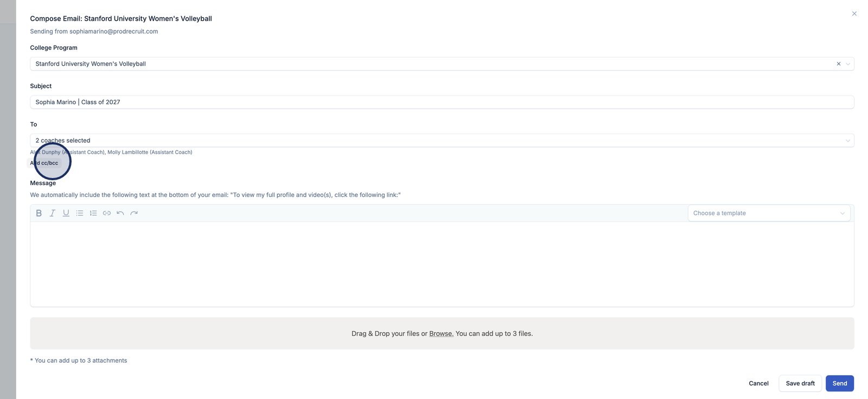Screen dimensions: 868x399
Task: Select the 'Sending from sophiamarino@prodrecruit.com' text
Action: click(x=94, y=31)
